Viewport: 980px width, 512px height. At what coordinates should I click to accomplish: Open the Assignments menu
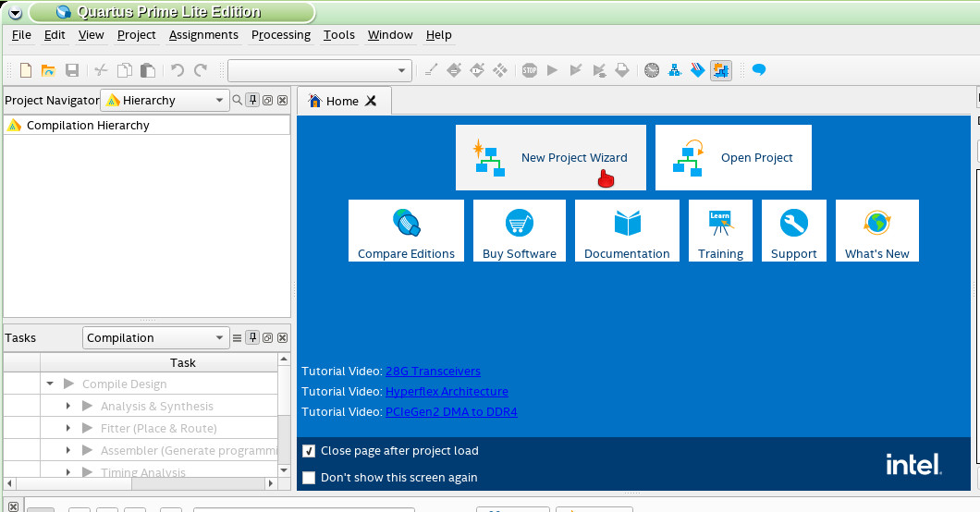pyautogui.click(x=203, y=35)
